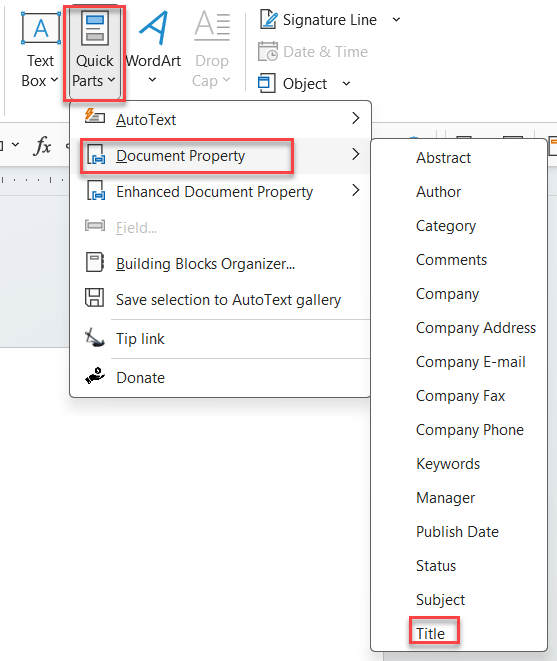Insert the Category property

459,226
